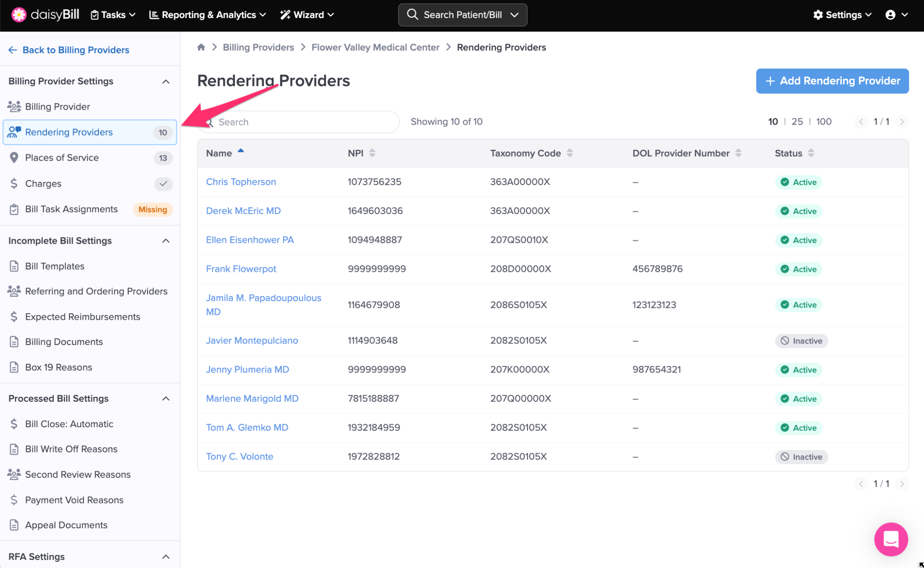
Task: Sort by Status column arrows
Action: pyautogui.click(x=811, y=153)
